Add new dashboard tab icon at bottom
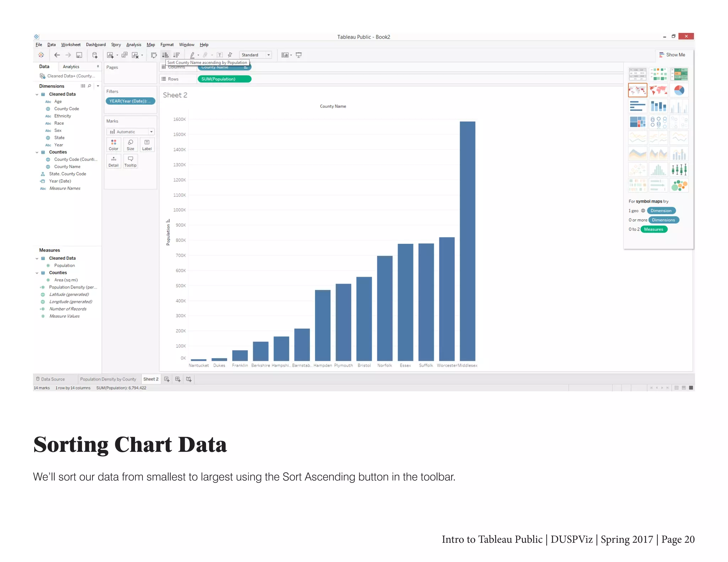728x562 pixels. 178,379
